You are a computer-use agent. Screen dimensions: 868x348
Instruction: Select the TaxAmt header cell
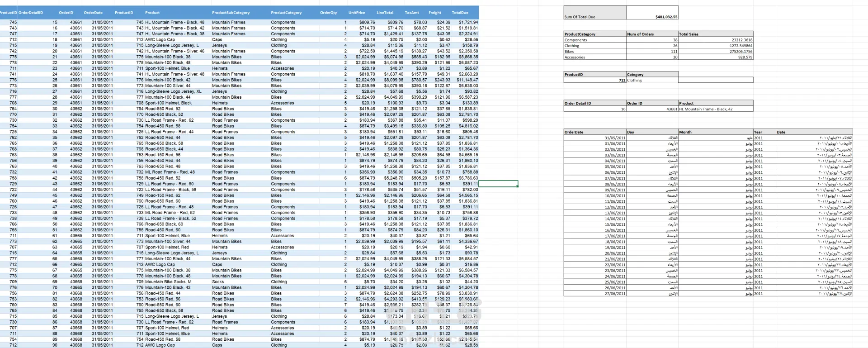click(412, 13)
